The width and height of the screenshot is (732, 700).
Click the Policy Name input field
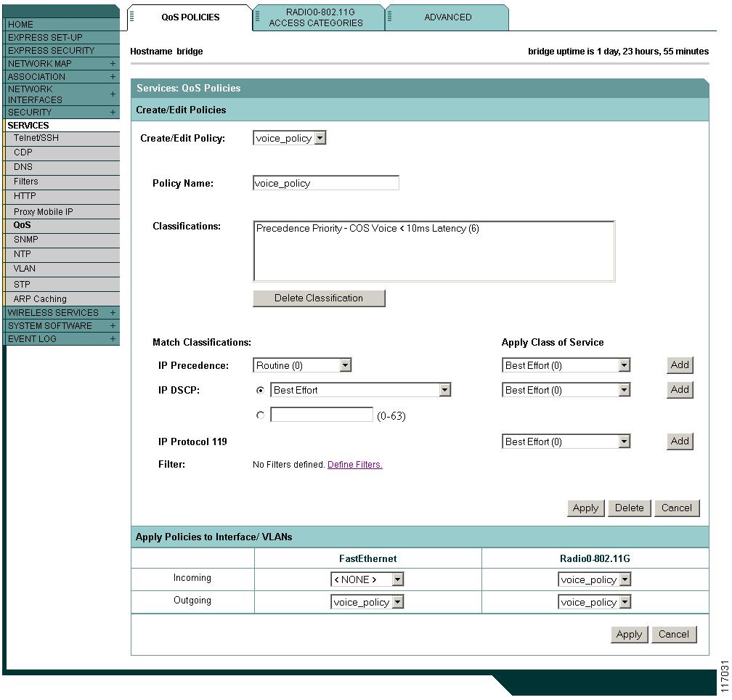click(326, 183)
